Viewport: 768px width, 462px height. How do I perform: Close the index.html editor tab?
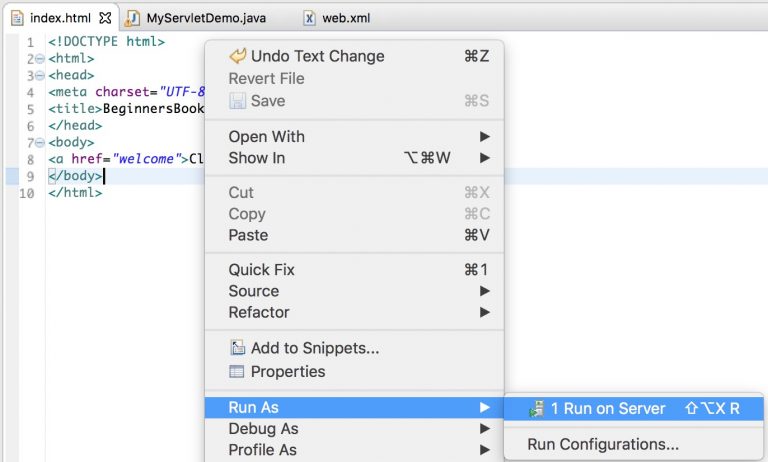pos(105,18)
